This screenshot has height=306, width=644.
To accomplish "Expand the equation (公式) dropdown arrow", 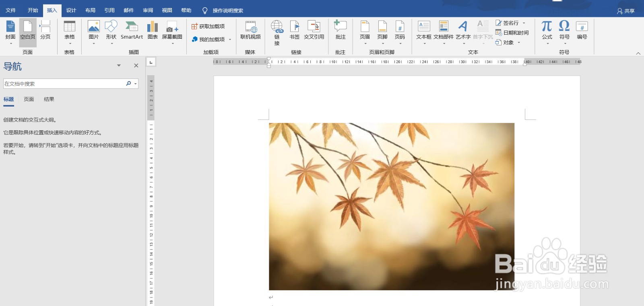I will tap(547, 43).
